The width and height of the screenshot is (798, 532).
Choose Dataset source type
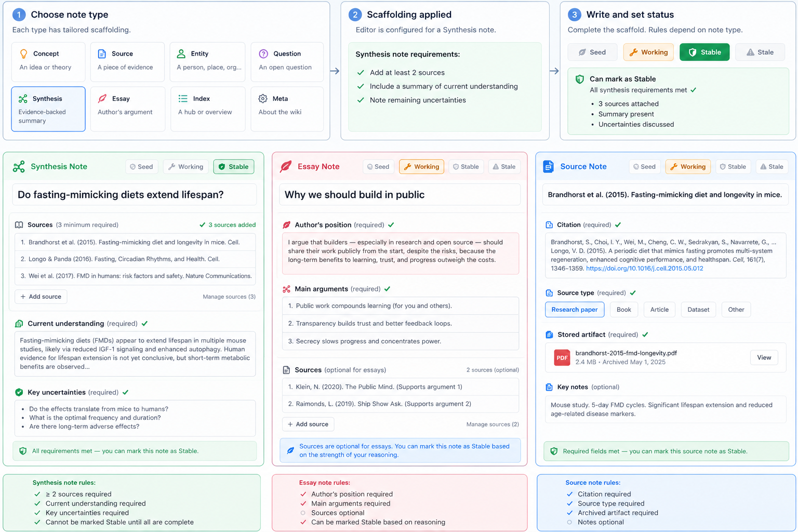click(698, 310)
